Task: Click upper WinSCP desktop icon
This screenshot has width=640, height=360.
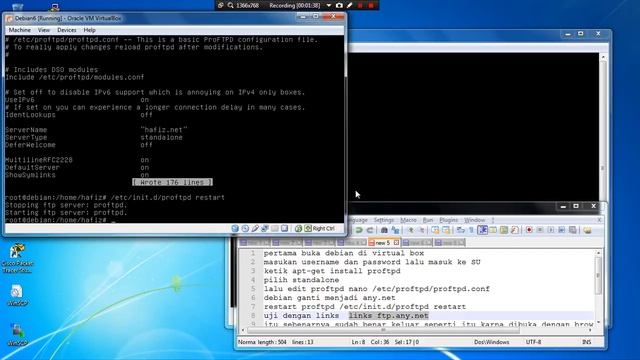Action: [17, 296]
